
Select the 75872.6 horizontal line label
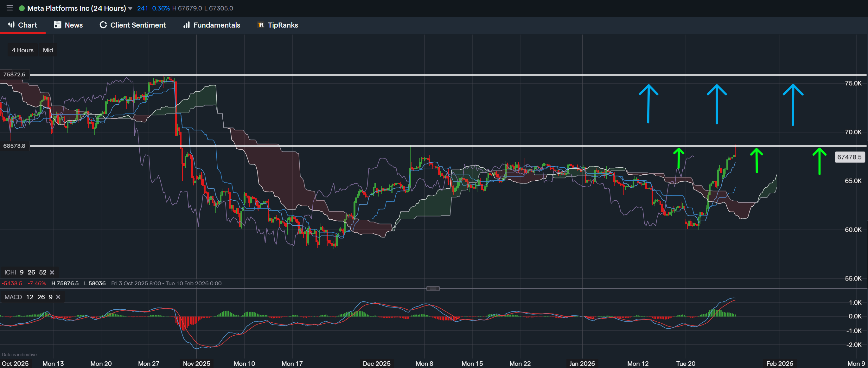click(14, 74)
